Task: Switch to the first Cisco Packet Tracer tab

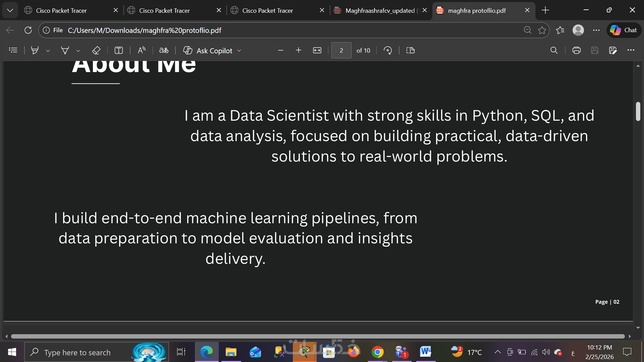Action: pos(61,10)
